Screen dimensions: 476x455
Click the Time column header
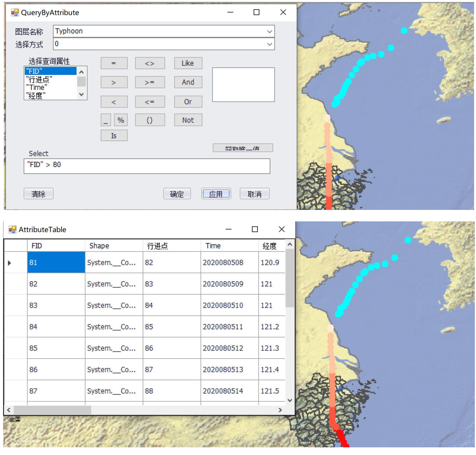(230, 246)
